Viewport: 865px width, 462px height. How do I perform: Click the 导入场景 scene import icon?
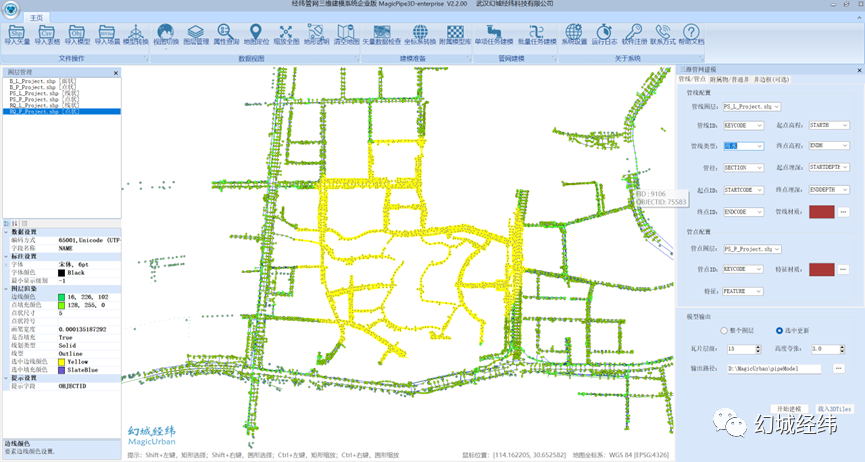106,34
